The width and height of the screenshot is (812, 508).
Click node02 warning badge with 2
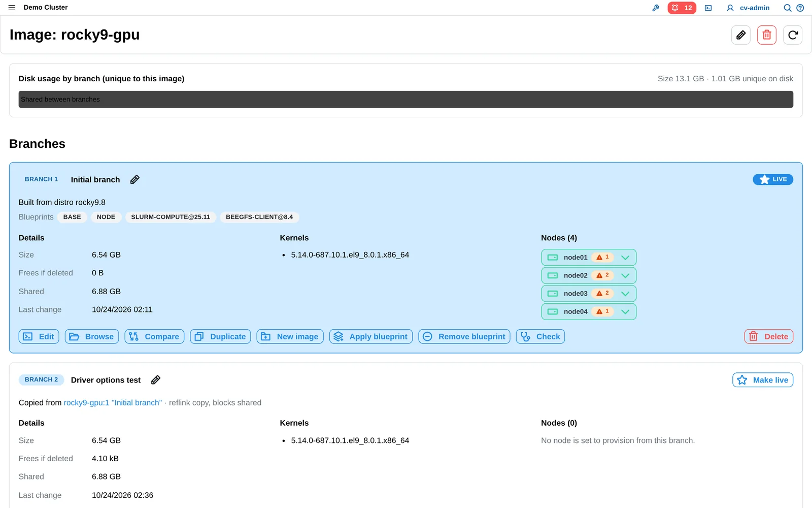coord(602,275)
